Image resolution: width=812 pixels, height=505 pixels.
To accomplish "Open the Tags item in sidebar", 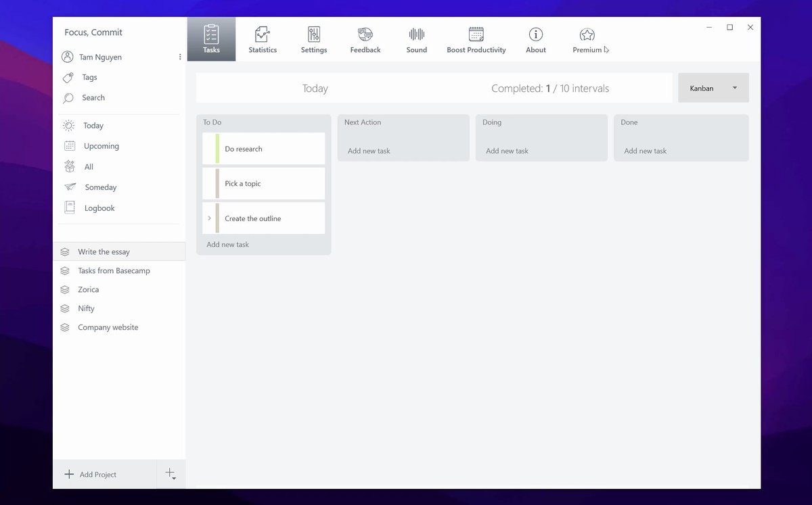I will [x=89, y=78].
